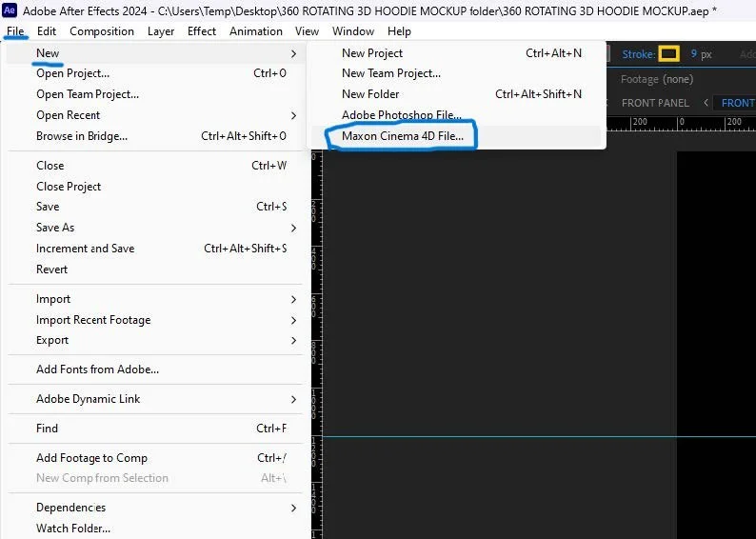The image size is (756, 539).
Task: Select the FRONT PANEL breadcrumb tab
Action: click(x=655, y=103)
